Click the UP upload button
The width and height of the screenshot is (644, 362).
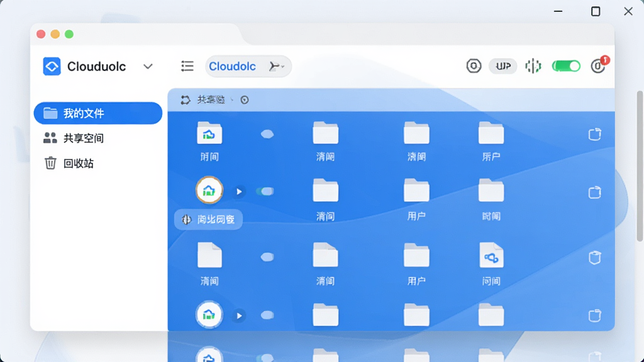502,66
